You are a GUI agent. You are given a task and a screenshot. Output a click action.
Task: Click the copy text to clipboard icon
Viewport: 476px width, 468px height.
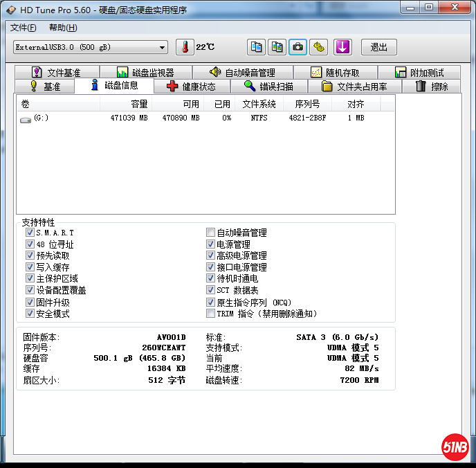[x=257, y=47]
